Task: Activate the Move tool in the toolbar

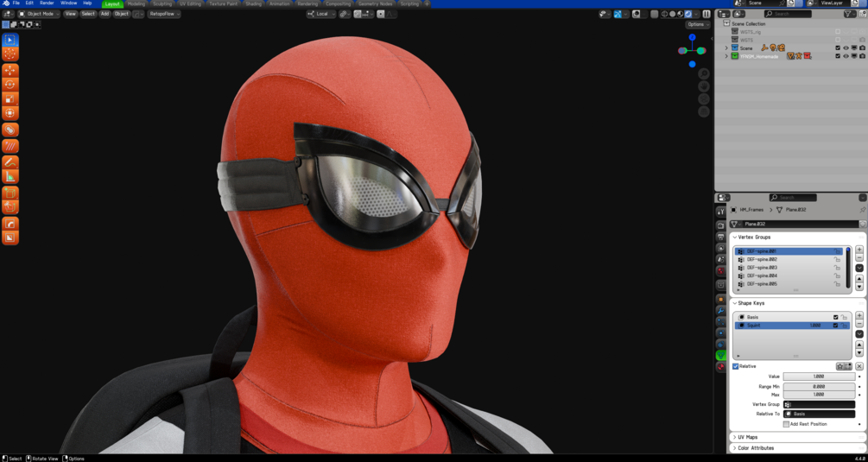Action: (10, 70)
